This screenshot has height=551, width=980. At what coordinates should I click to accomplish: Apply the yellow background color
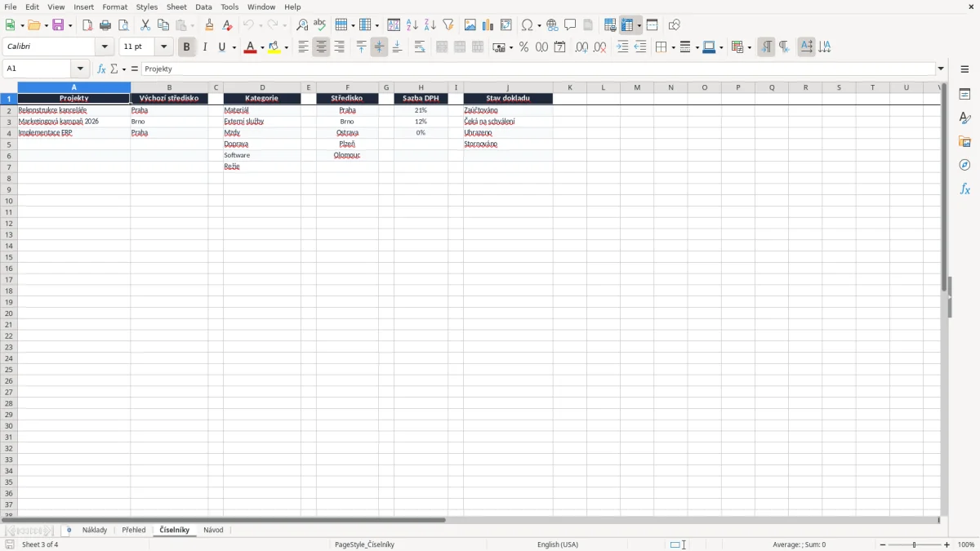[x=274, y=47]
